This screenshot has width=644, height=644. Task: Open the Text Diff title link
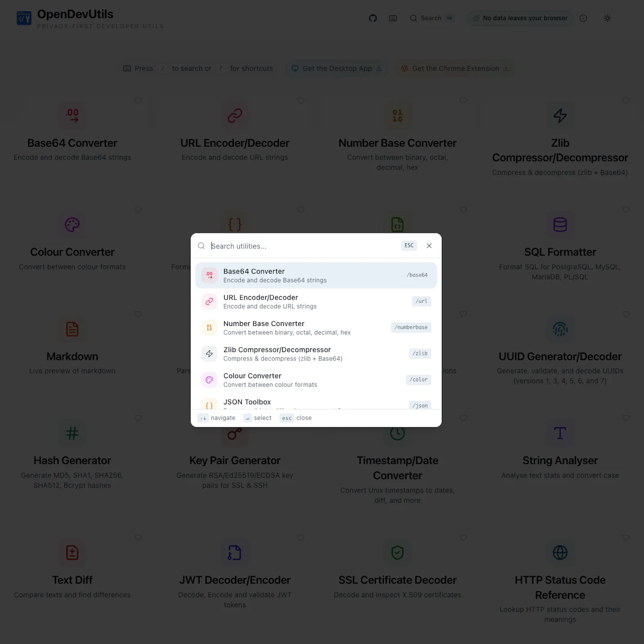point(72,580)
